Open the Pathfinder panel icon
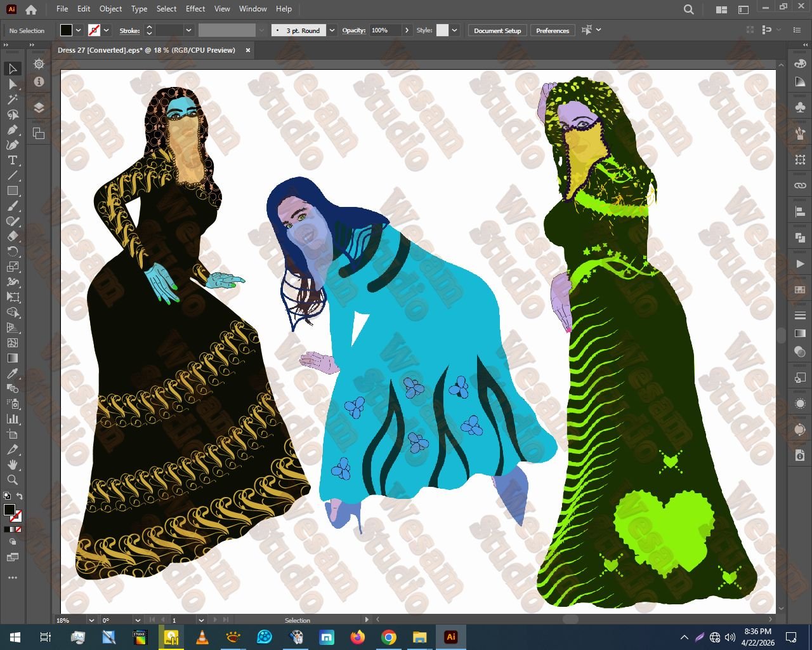The height and width of the screenshot is (650, 812). click(x=800, y=237)
